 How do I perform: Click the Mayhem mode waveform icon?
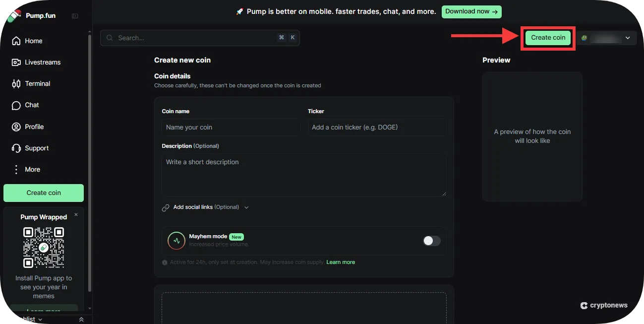176,241
